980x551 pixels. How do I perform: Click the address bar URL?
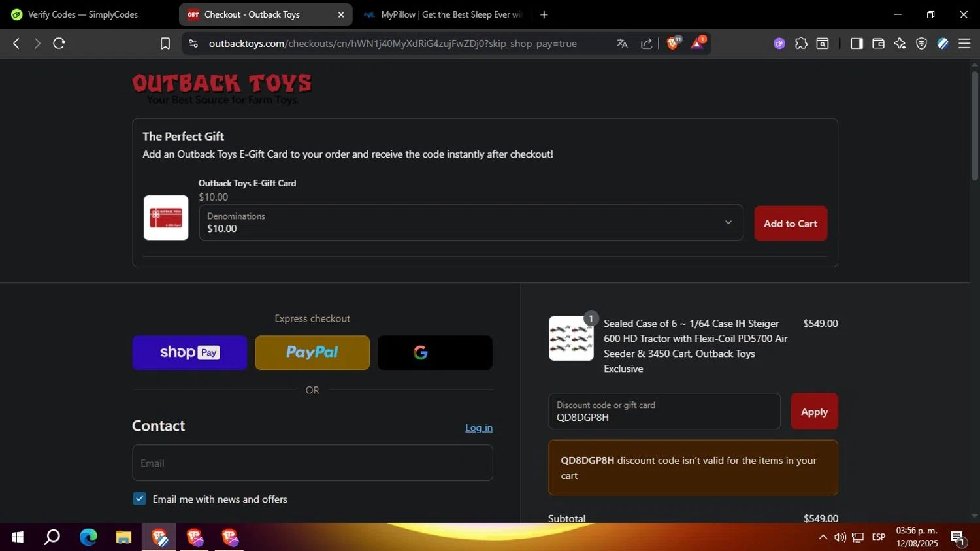[x=393, y=43]
